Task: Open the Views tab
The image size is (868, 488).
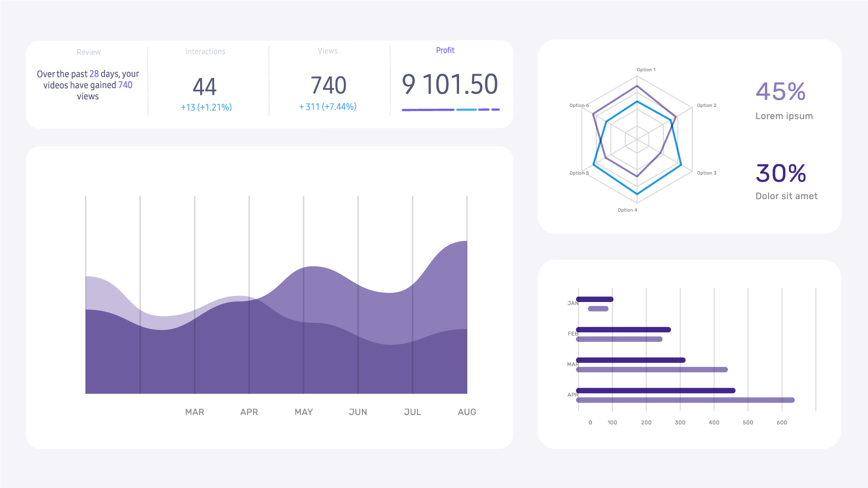Action: coord(328,51)
